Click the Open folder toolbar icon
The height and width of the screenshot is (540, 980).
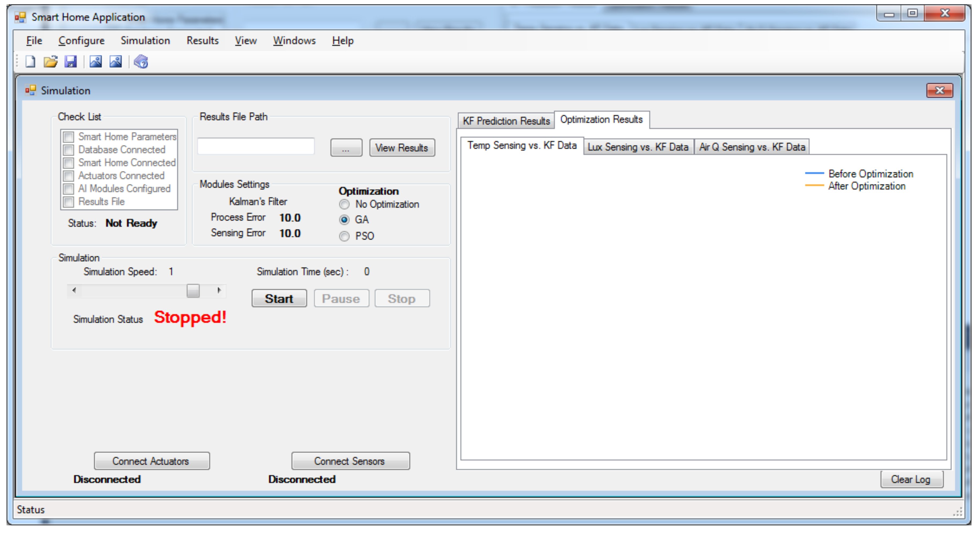point(50,62)
